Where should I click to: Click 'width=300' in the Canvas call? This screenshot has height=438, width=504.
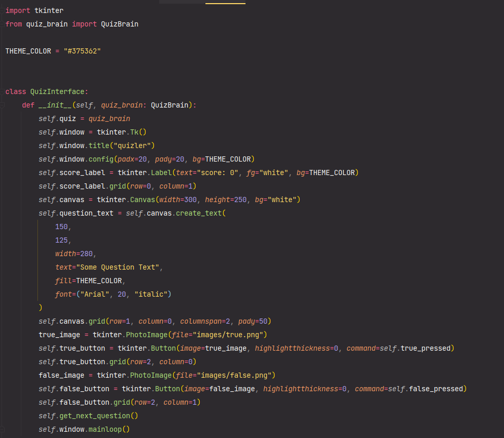coord(178,200)
